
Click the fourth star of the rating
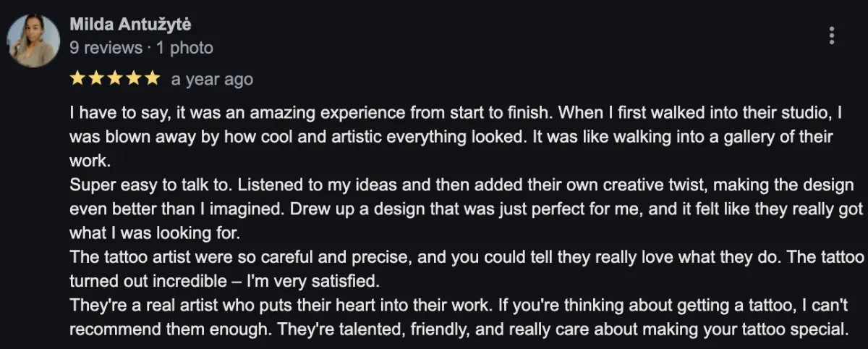click(x=133, y=78)
